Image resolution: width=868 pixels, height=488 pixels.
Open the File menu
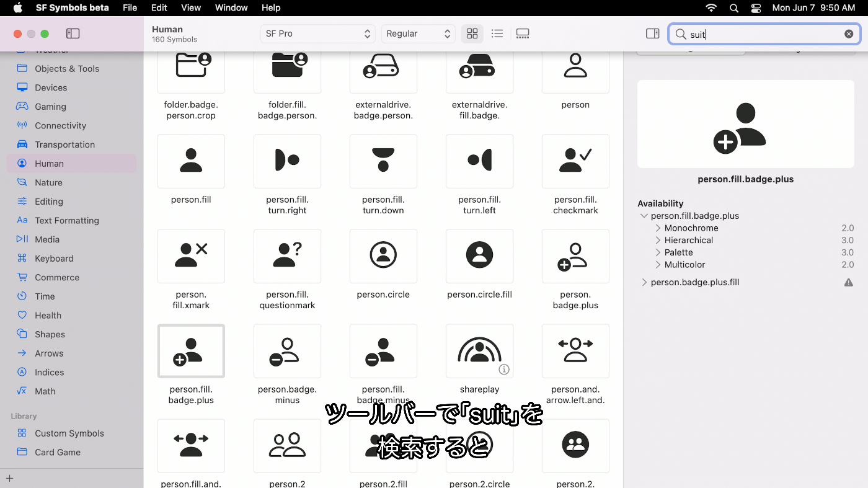pos(130,7)
